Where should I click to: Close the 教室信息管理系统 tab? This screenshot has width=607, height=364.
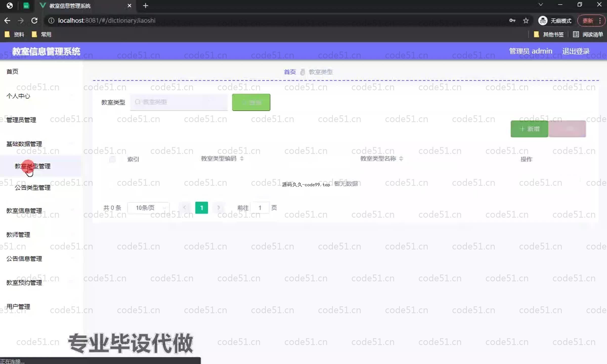[x=129, y=6]
